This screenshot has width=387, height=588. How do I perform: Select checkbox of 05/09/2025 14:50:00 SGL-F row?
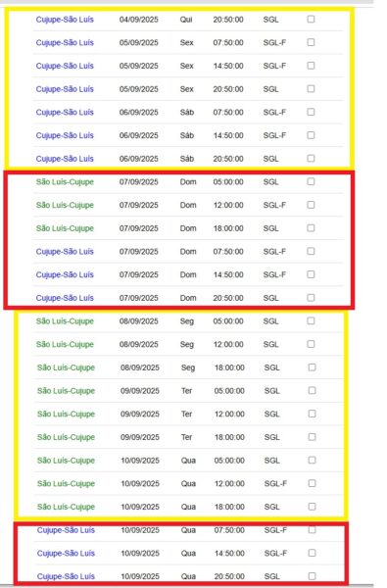coord(311,66)
